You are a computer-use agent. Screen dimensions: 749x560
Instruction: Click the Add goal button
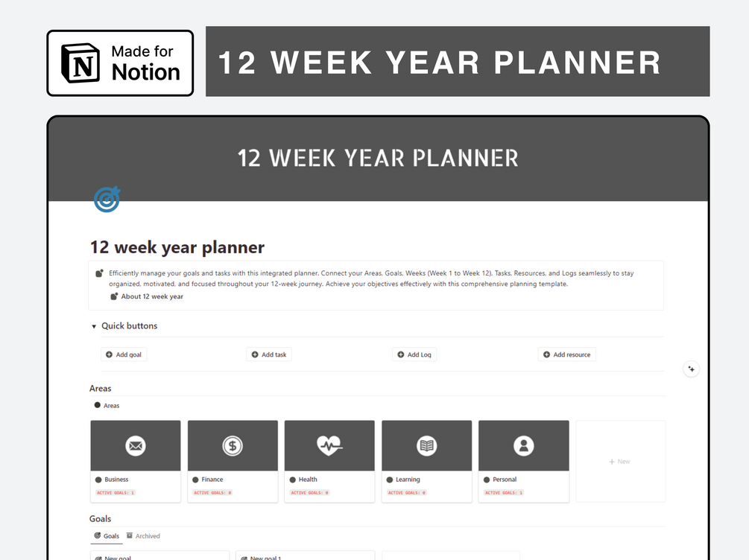coord(124,354)
